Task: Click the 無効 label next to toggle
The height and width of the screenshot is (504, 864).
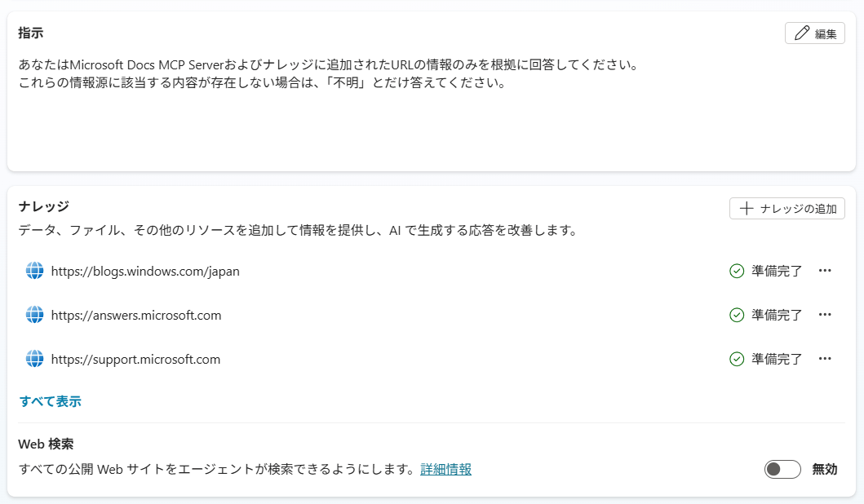Action: tap(824, 469)
